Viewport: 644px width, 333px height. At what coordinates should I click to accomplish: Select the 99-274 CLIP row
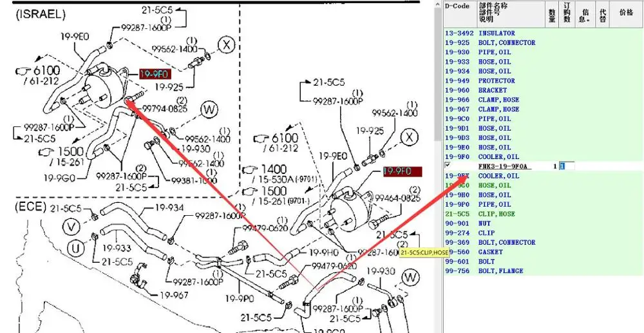click(542, 233)
